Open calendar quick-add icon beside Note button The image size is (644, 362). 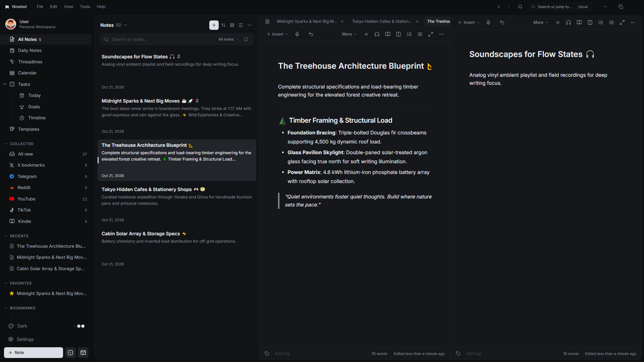pos(83,353)
